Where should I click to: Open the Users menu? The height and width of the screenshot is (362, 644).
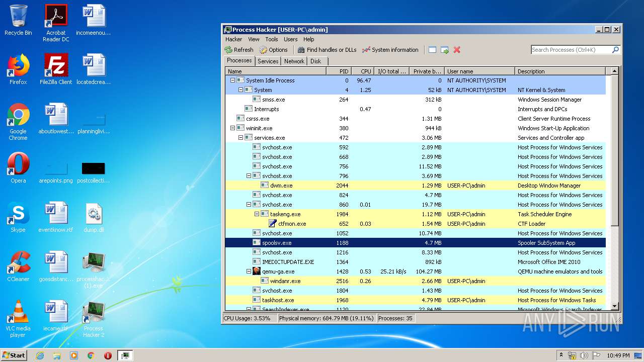pos(291,39)
